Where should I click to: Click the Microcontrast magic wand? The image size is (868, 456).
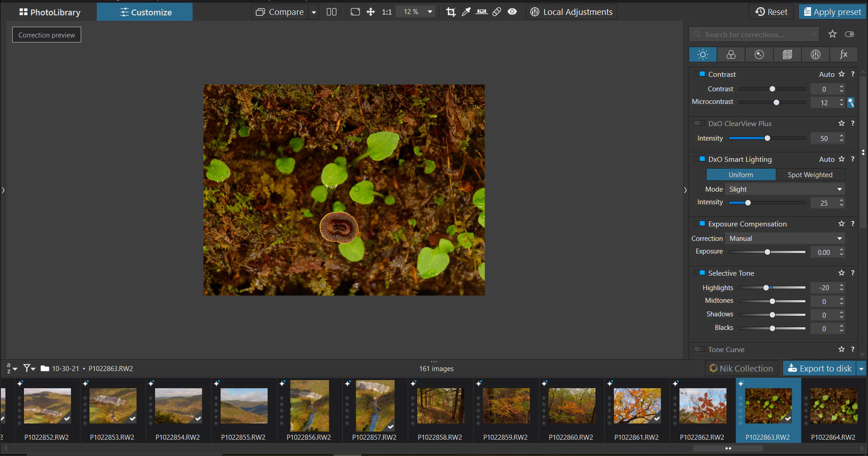point(851,103)
